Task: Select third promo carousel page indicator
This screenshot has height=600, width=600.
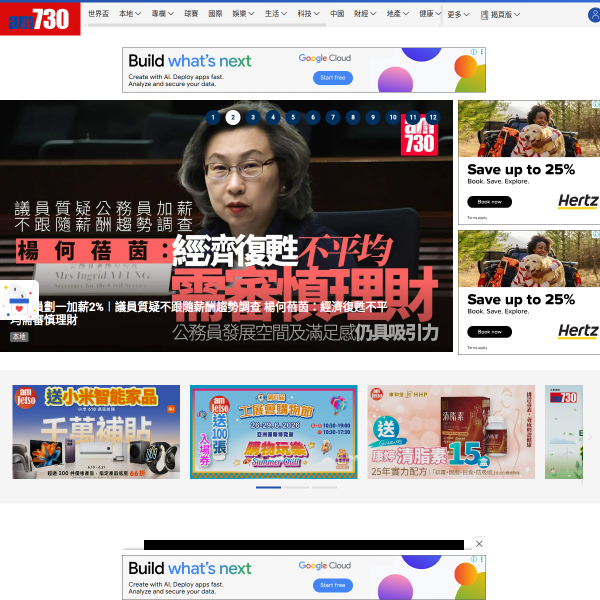Action: 324,488
